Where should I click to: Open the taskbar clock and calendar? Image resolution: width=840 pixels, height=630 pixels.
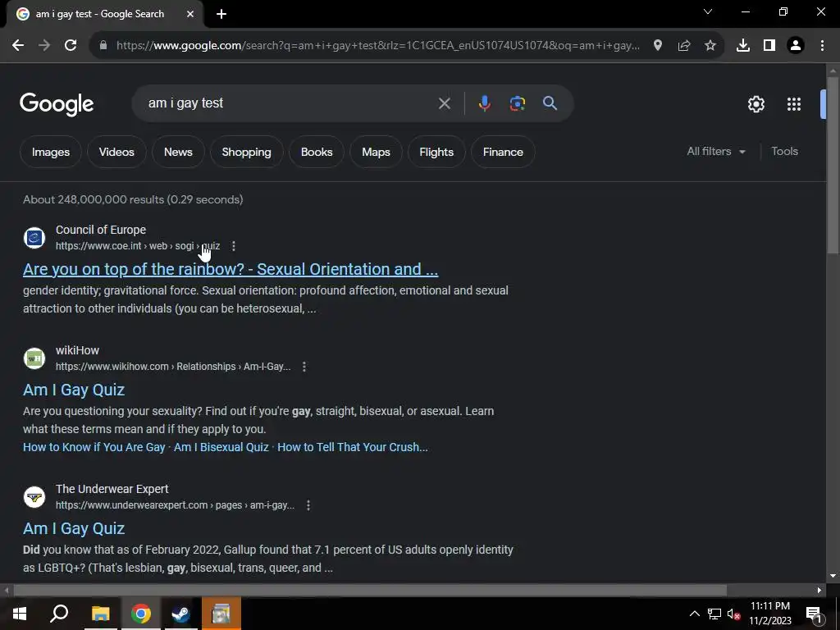click(769, 614)
